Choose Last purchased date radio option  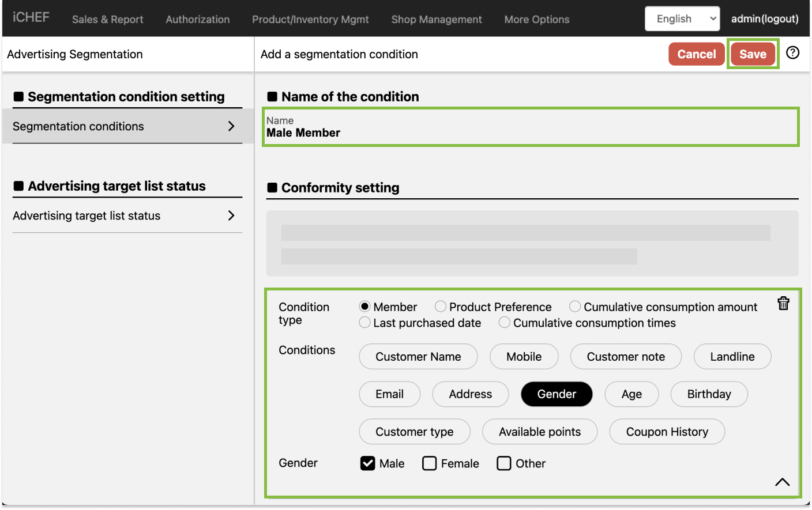[x=364, y=323]
